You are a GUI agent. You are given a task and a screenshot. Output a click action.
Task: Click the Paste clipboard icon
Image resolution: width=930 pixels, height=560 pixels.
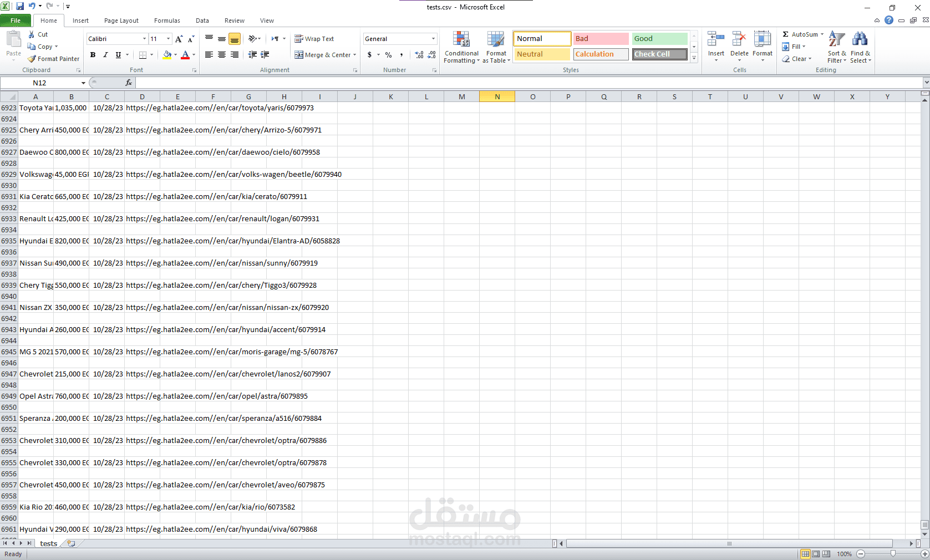pyautogui.click(x=13, y=39)
